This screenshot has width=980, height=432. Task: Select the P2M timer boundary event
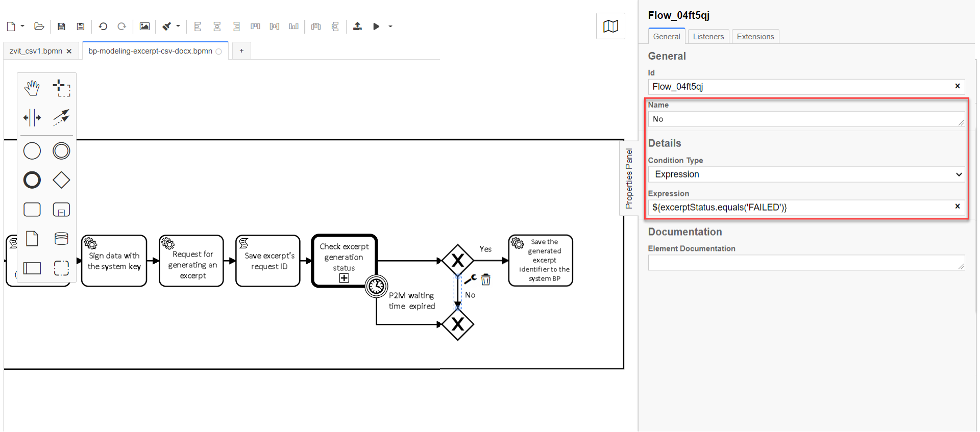tap(376, 286)
